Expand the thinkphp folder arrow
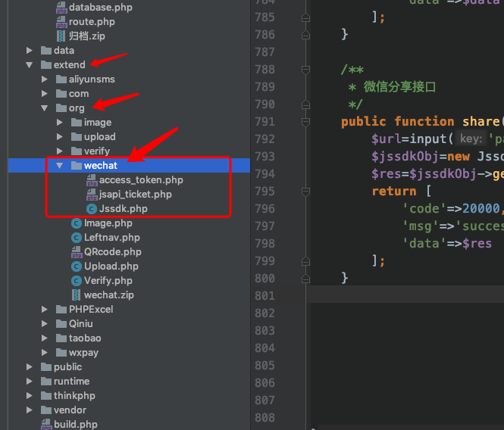This screenshot has height=430, width=504. click(x=30, y=396)
